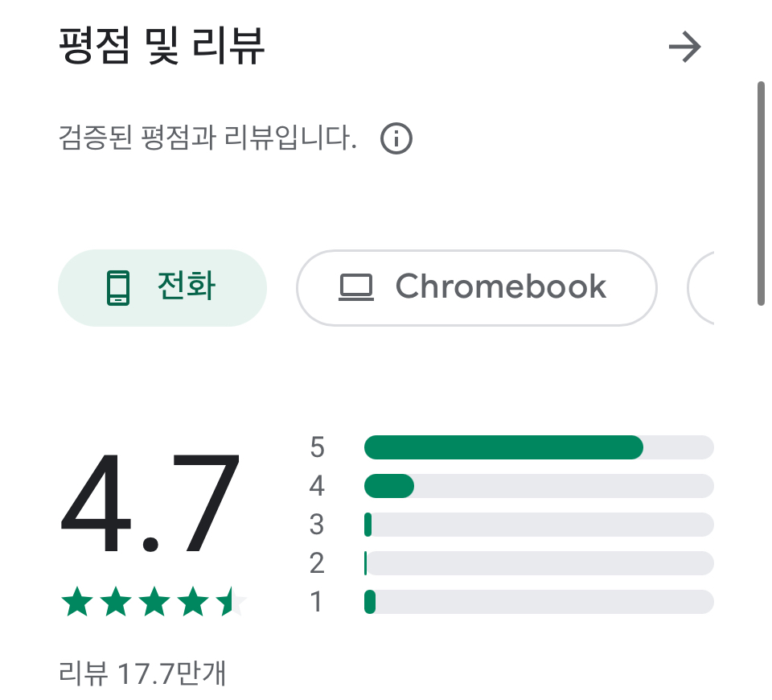
Task: Click the 4-star rating bar
Action: 539,486
